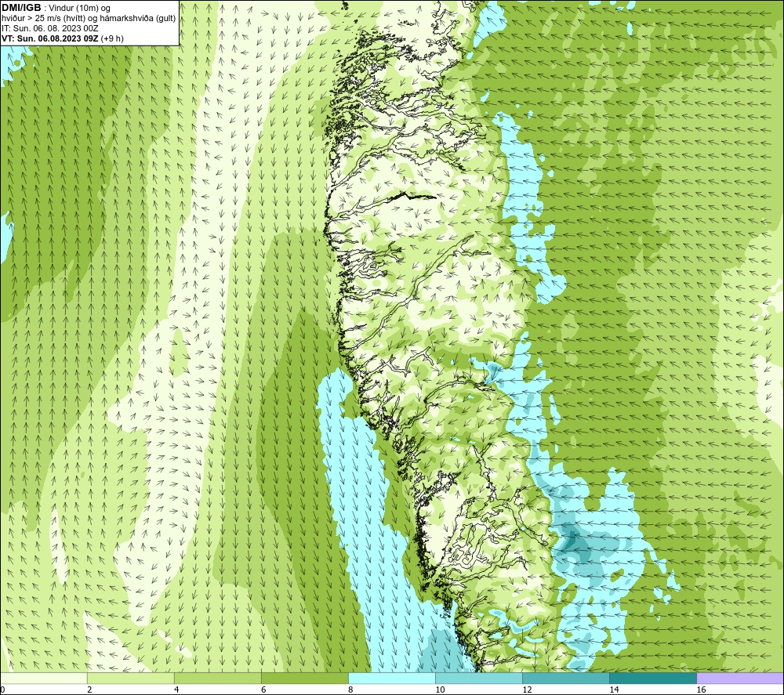Click the legend scale label '4'

point(176,690)
